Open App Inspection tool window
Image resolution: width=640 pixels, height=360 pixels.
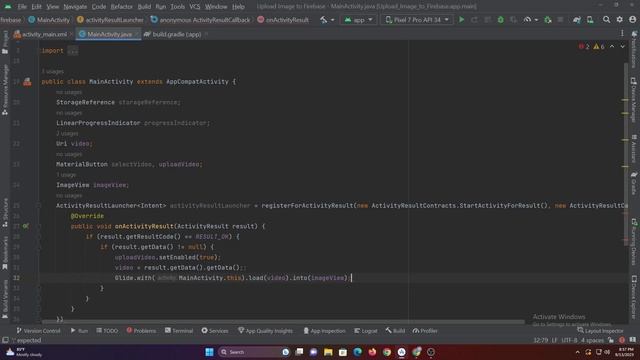(324, 331)
